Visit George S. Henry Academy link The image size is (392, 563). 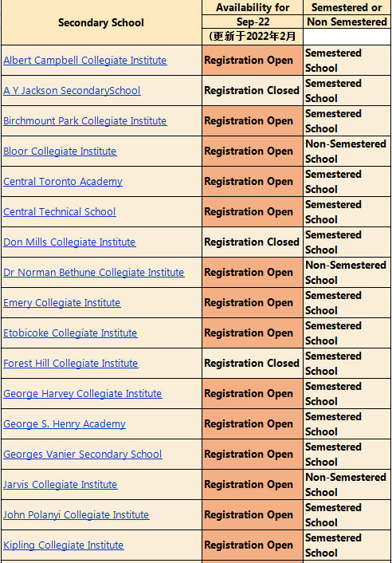65,424
